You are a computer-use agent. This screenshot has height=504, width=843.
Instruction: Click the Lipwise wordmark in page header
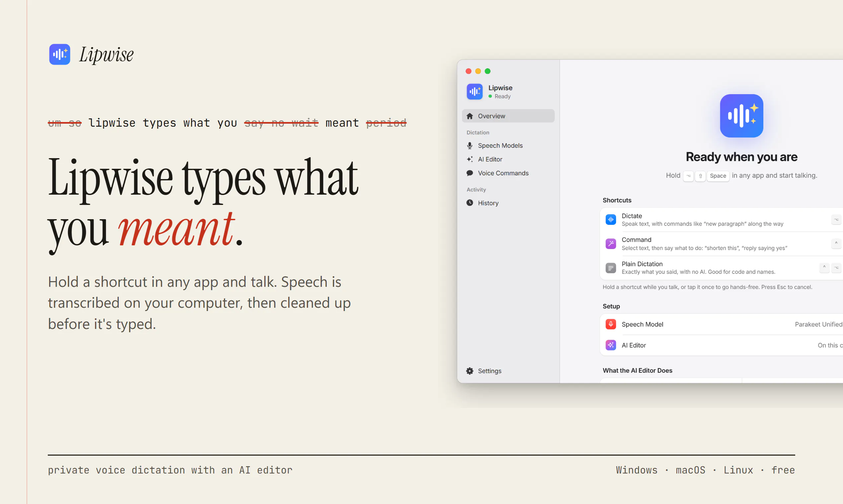click(x=106, y=55)
